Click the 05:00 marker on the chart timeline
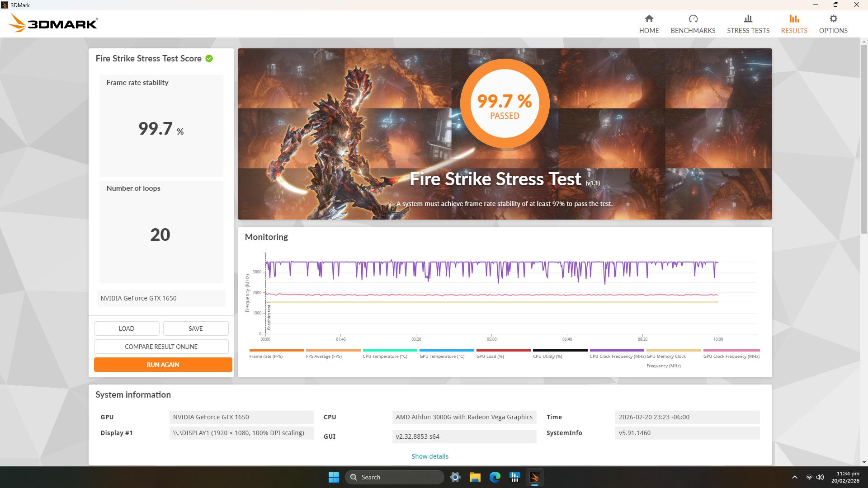The width and height of the screenshot is (868, 488). tap(491, 339)
